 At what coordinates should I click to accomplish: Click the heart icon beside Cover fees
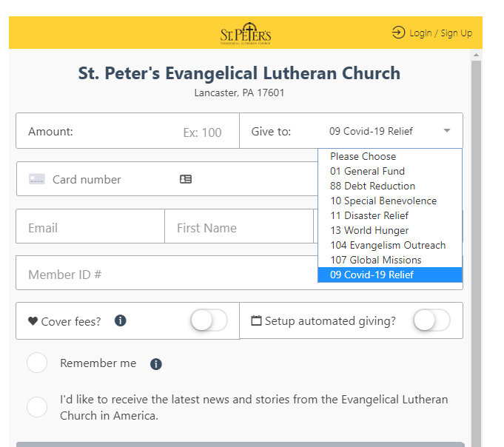(x=33, y=320)
